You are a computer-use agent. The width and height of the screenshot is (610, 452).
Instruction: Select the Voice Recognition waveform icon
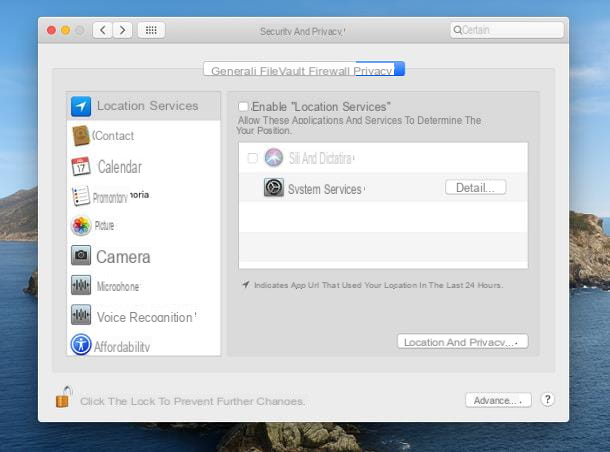pos(81,315)
